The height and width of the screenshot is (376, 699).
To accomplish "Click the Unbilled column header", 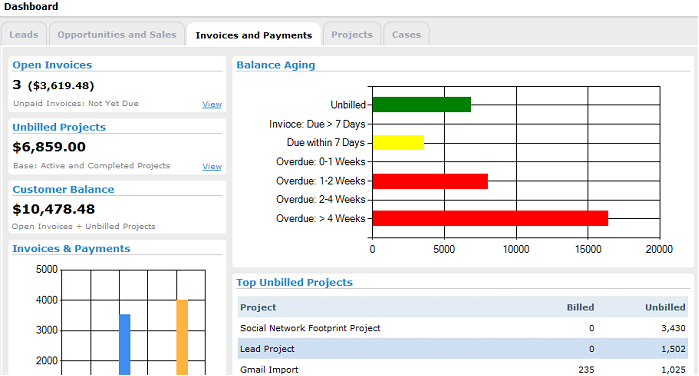I will [x=665, y=307].
